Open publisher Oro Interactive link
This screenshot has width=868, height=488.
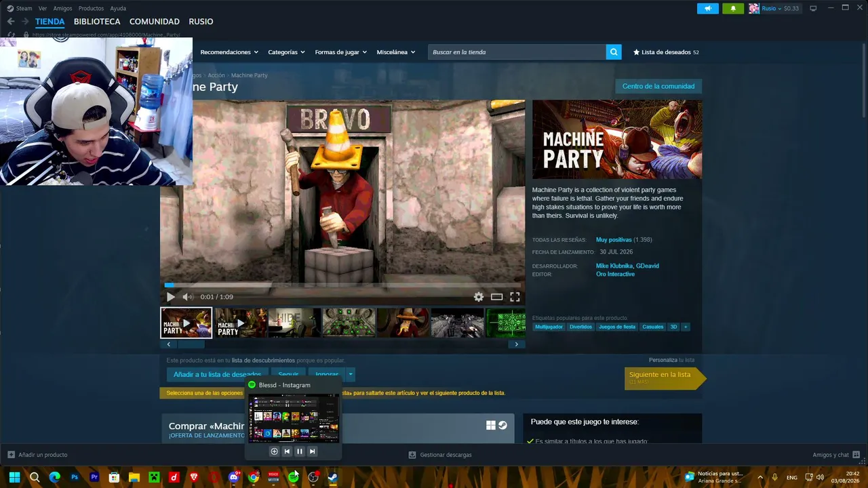615,274
